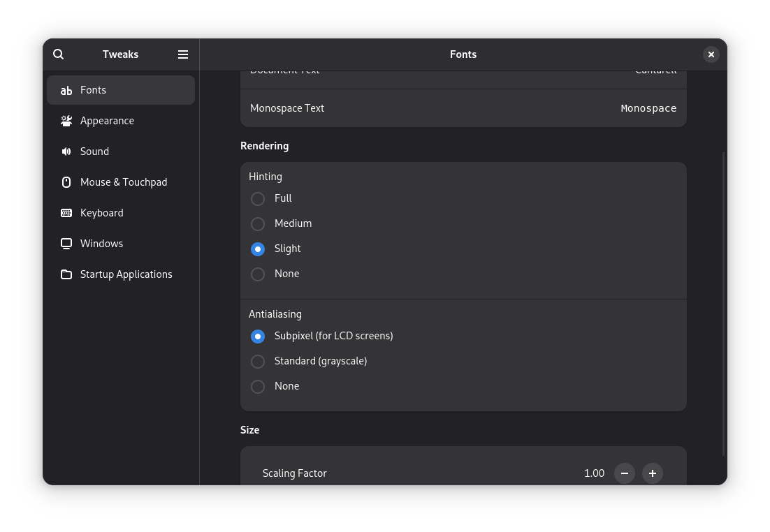Select the Keyboard section icon

coord(66,213)
